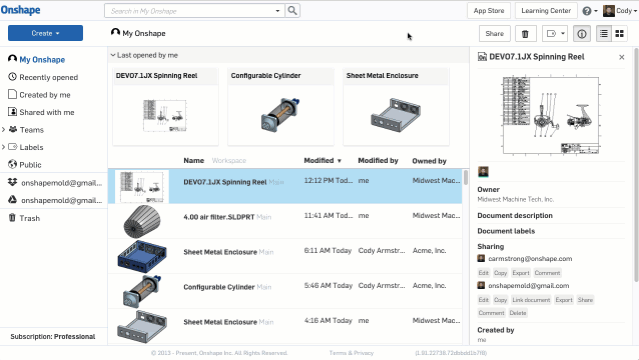Image resolution: width=639 pixels, height=360 pixels.
Task: Open the Learning Center link
Action: pyautogui.click(x=546, y=11)
